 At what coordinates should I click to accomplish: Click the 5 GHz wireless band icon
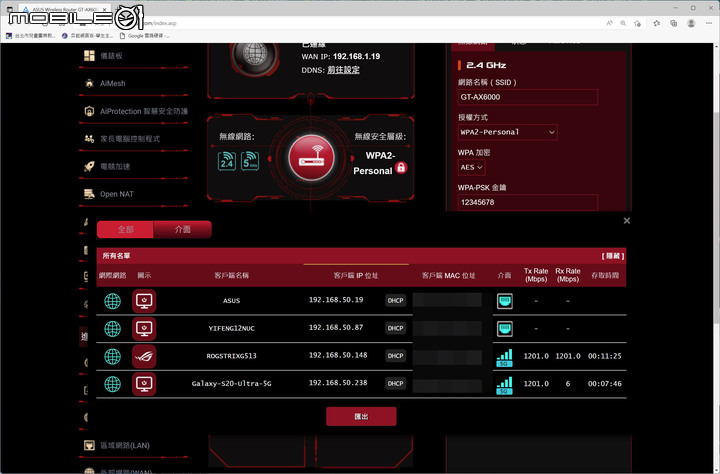tap(250, 161)
